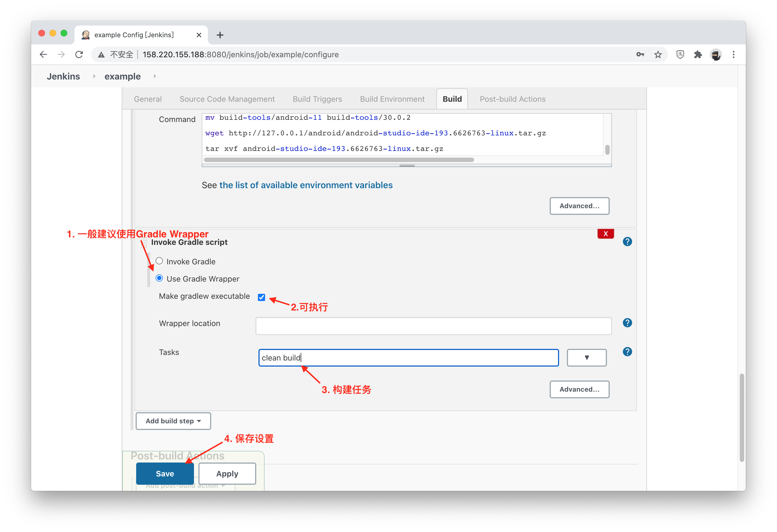Select the Invoke Gradle radio option
This screenshot has height=532, width=777.
159,261
